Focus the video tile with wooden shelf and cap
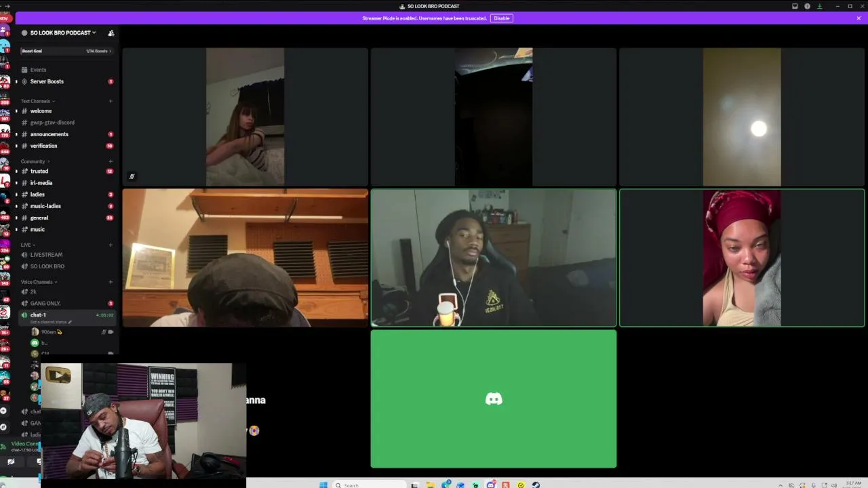This screenshot has height=488, width=868. coord(245,258)
